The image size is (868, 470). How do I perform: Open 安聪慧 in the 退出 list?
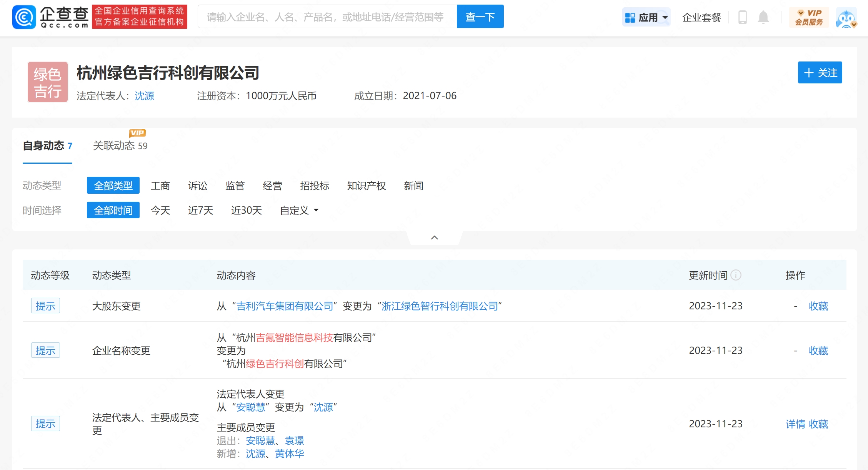click(x=260, y=440)
